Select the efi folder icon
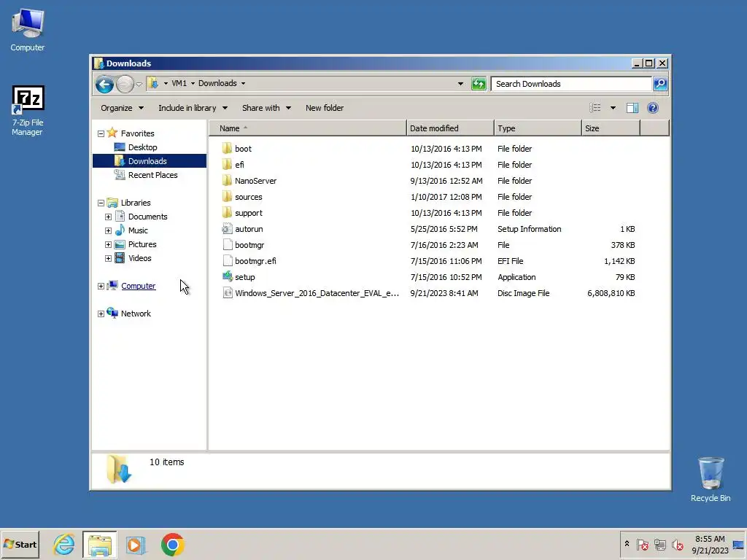This screenshot has height=560, width=747. click(x=228, y=165)
